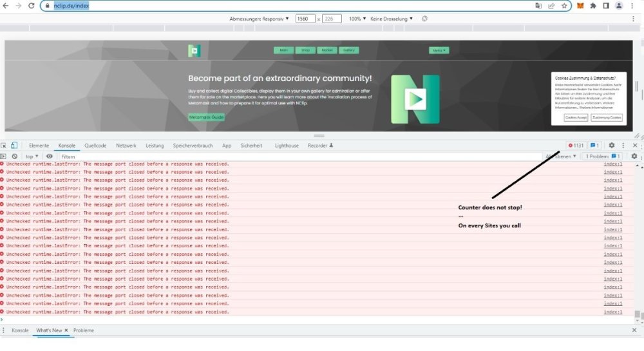Screen dimensions: 644x351
Task: Focus the console Filtern input field
Action: pyautogui.click(x=300, y=157)
